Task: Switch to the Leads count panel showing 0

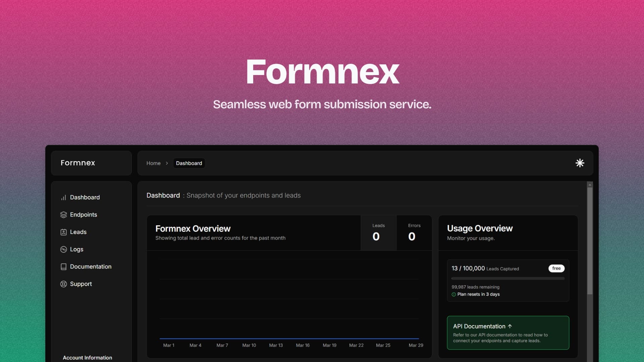Action: click(378, 233)
